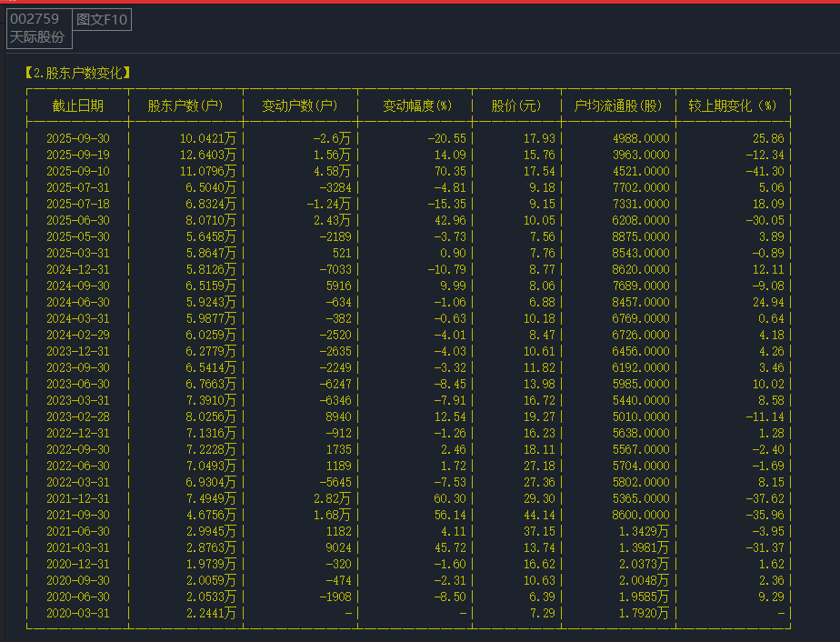Screen dimensions: 840x642
Task: Select stock price 17.93
Action: click(x=539, y=138)
